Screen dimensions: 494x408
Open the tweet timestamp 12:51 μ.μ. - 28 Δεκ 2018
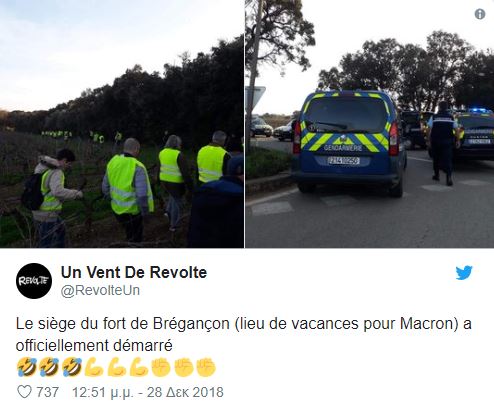pyautogui.click(x=148, y=392)
